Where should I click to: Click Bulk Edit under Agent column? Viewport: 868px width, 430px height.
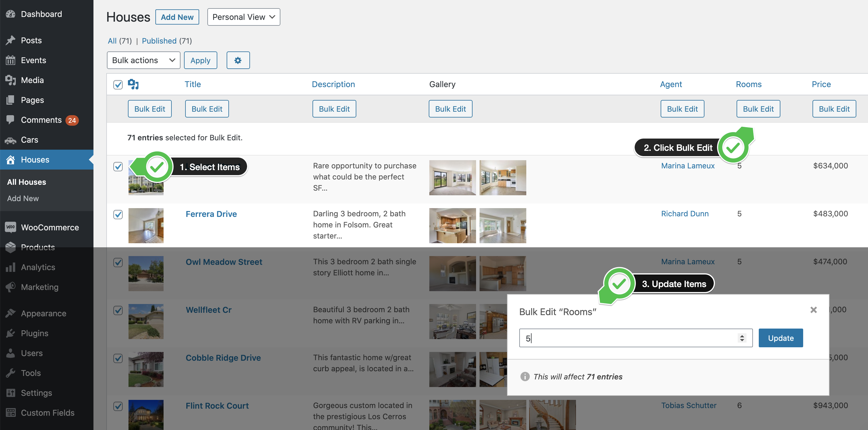682,109
